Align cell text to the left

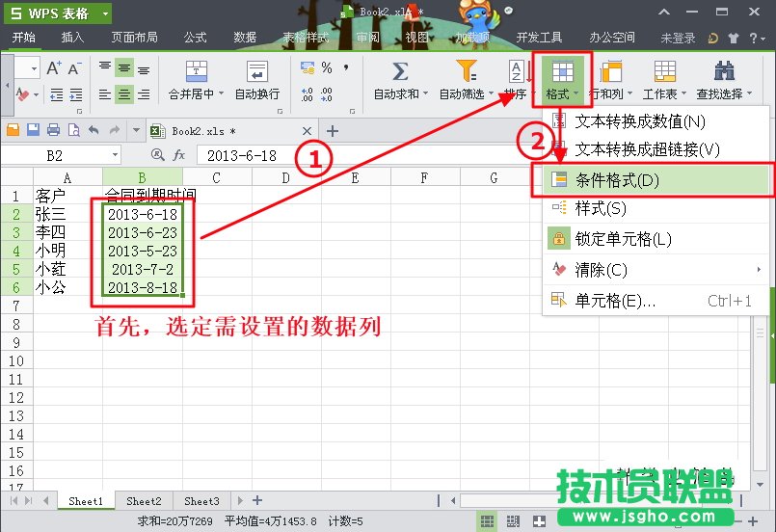pos(104,94)
